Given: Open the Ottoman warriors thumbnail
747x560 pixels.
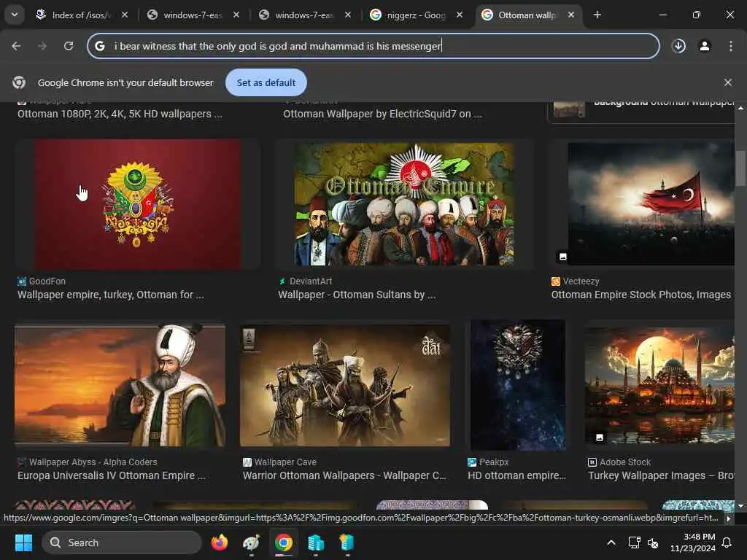Looking at the screenshot, I should pos(345,385).
